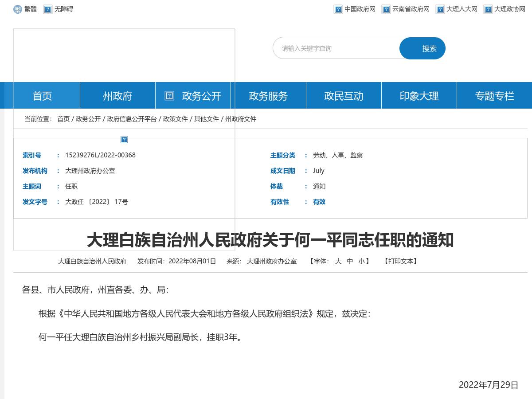Click the small icon above the 索引号 panel
The image size is (532, 399).
(124, 140)
